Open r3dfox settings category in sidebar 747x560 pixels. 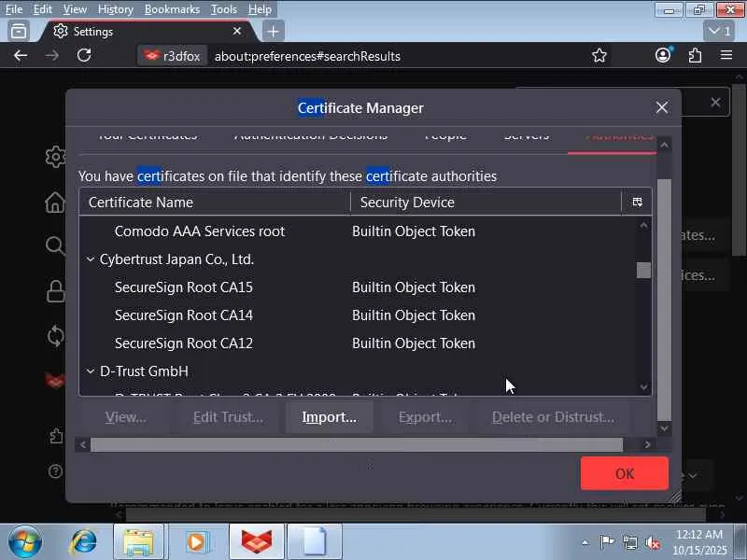point(55,381)
